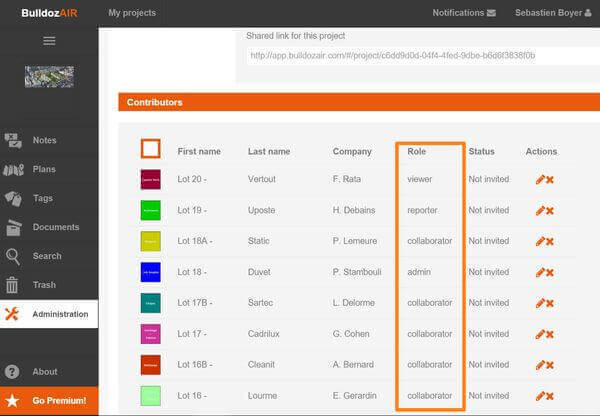Click the Go Premium star icon

point(12,401)
